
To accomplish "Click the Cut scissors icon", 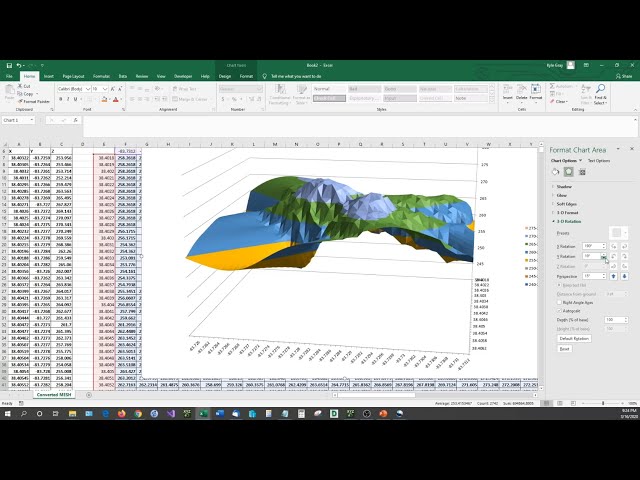I will (x=20, y=86).
